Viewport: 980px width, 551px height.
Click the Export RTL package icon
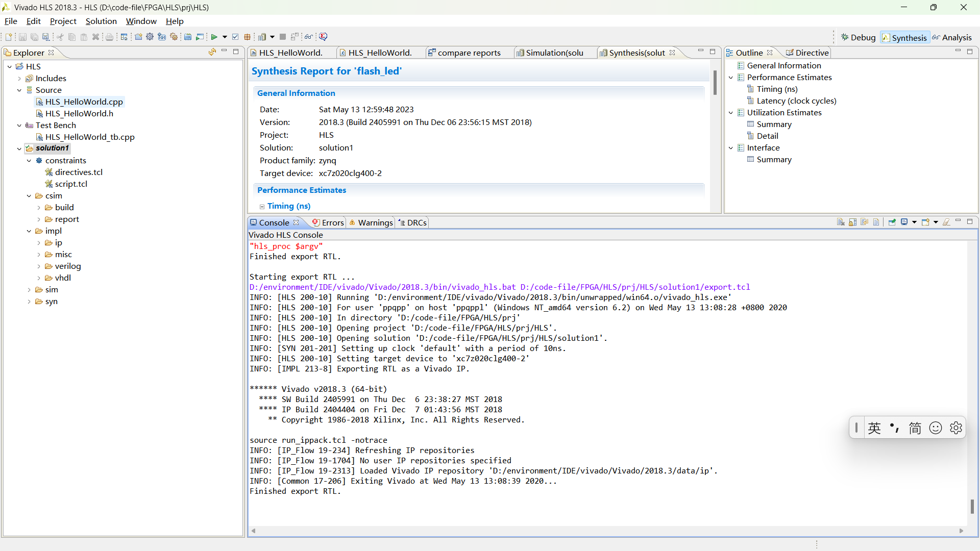coord(247,37)
